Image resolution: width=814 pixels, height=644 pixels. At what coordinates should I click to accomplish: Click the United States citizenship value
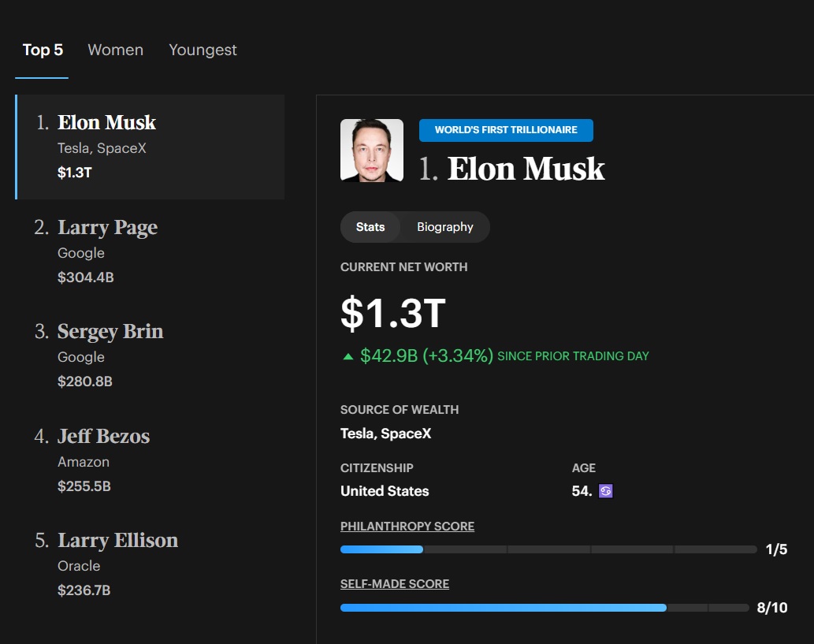click(x=385, y=491)
